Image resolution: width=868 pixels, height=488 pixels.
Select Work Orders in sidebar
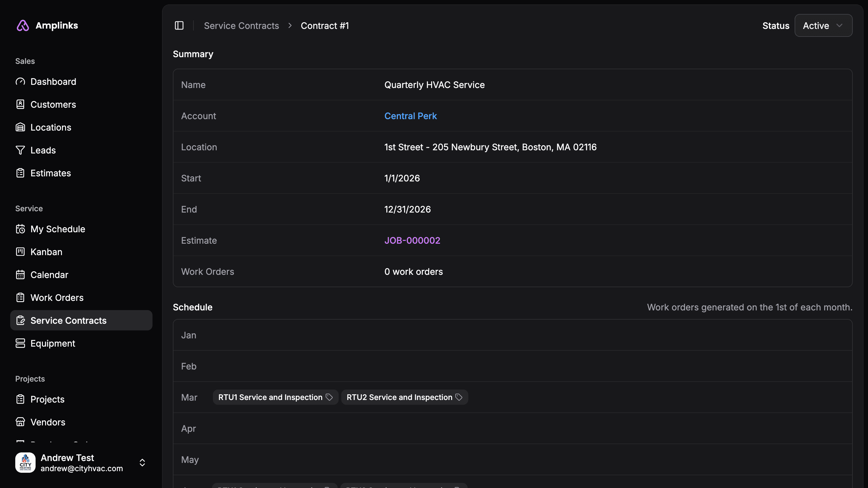[x=57, y=298]
